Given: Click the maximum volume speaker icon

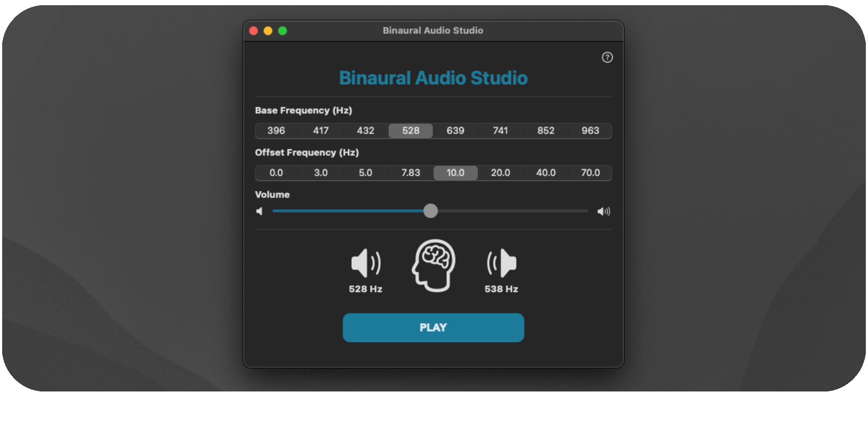Looking at the screenshot, I should click(604, 211).
